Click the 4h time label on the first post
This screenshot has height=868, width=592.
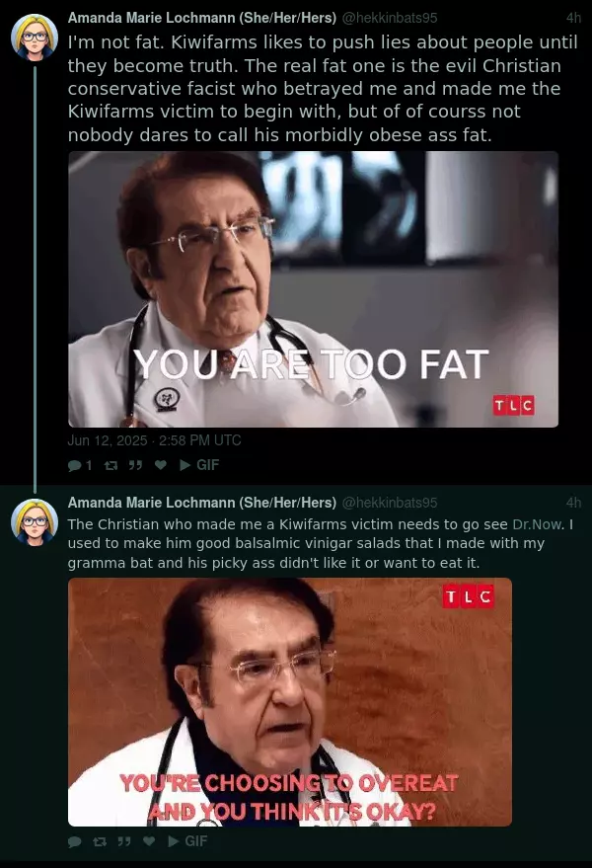point(573,18)
